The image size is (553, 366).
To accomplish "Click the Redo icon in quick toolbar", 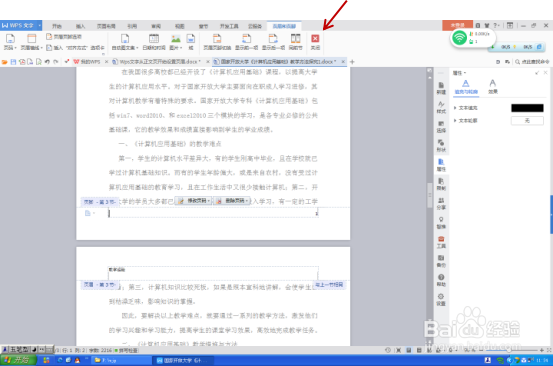I will (56, 62).
